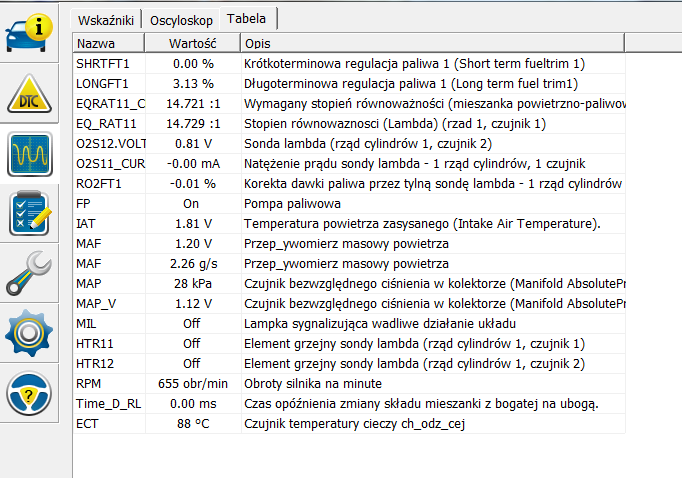Switch to the Oscyloskop tab
Viewport: 682px width, 478px height.
(181, 20)
